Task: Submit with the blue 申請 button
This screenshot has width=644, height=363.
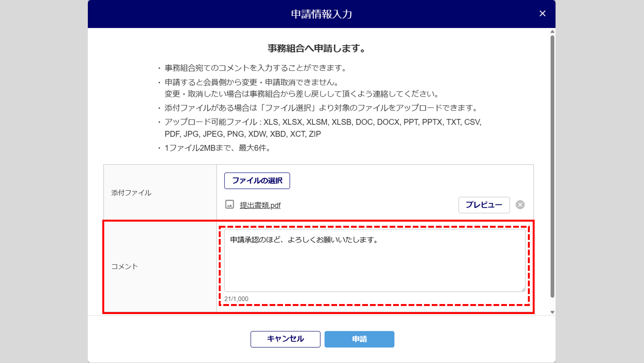Action: tap(359, 339)
